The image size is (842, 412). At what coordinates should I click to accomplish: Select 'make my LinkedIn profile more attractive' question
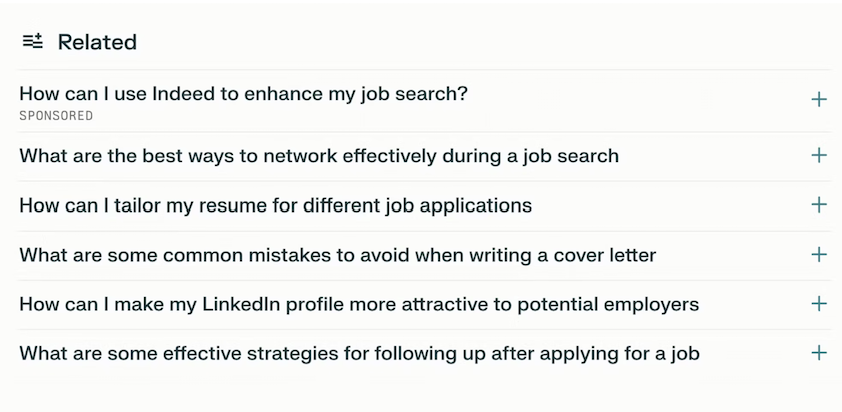point(359,304)
